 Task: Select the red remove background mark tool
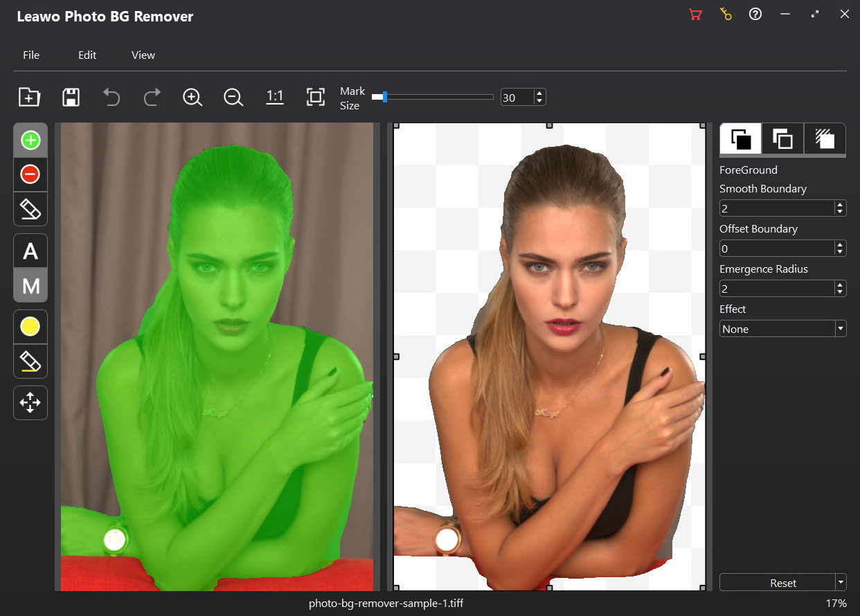(x=30, y=174)
